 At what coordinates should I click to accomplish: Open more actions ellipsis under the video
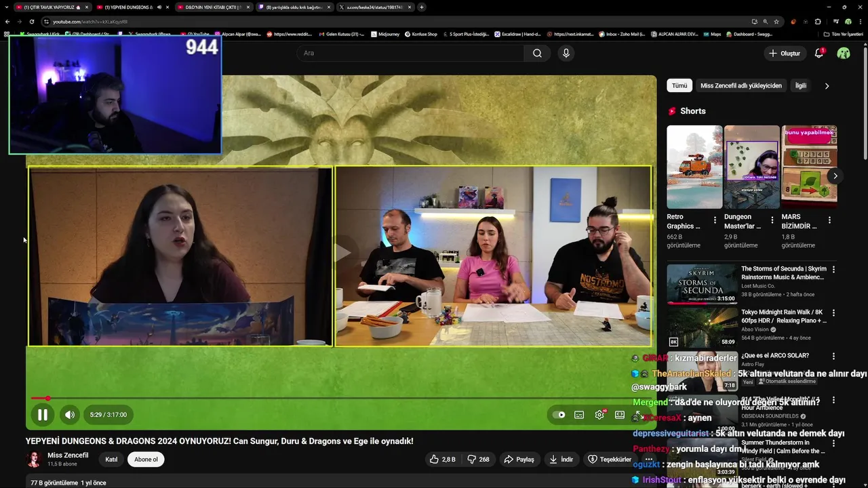pos(648,460)
